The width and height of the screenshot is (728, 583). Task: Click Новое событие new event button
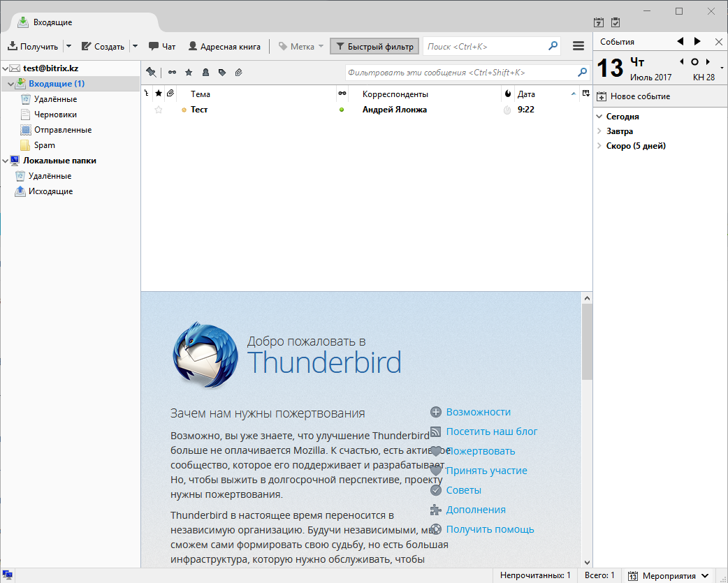(633, 96)
